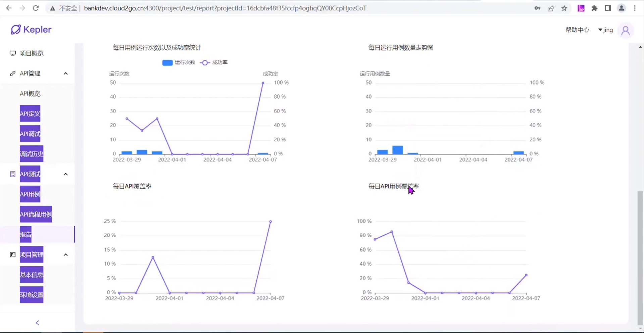Screen dimensions: 644x333
Task: Click the project overview monitor icon
Action: point(13,53)
